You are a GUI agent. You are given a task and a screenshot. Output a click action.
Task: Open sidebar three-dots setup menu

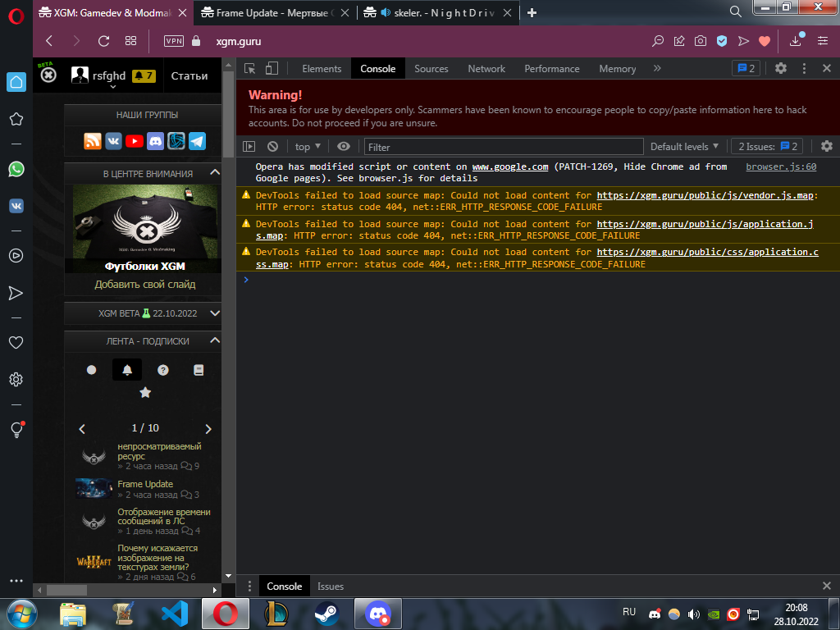[x=16, y=581]
